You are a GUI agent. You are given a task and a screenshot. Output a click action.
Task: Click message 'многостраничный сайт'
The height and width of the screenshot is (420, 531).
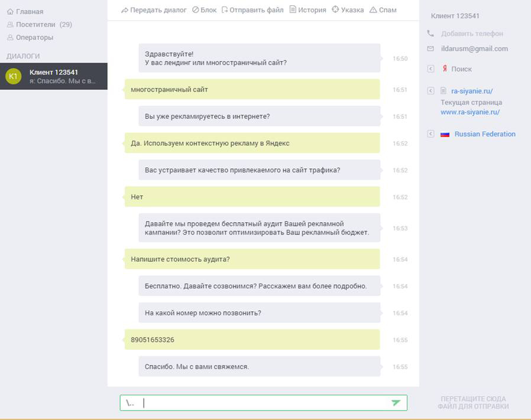tap(252, 89)
